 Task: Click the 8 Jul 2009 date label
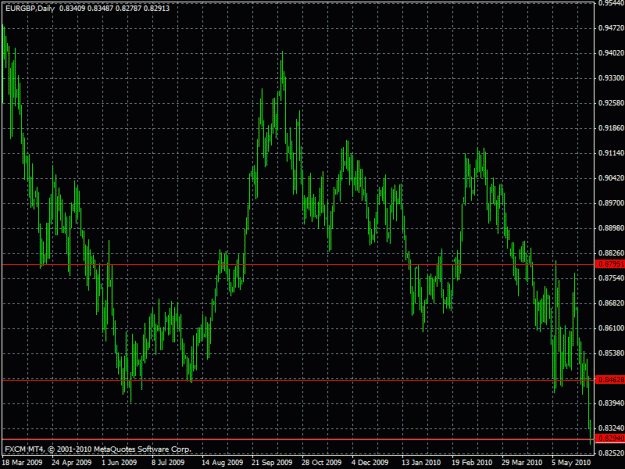(168, 462)
